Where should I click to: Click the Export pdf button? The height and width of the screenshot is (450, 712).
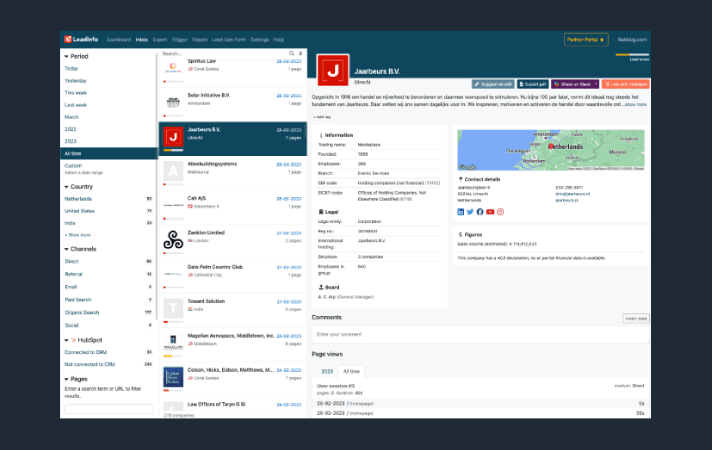tap(533, 84)
